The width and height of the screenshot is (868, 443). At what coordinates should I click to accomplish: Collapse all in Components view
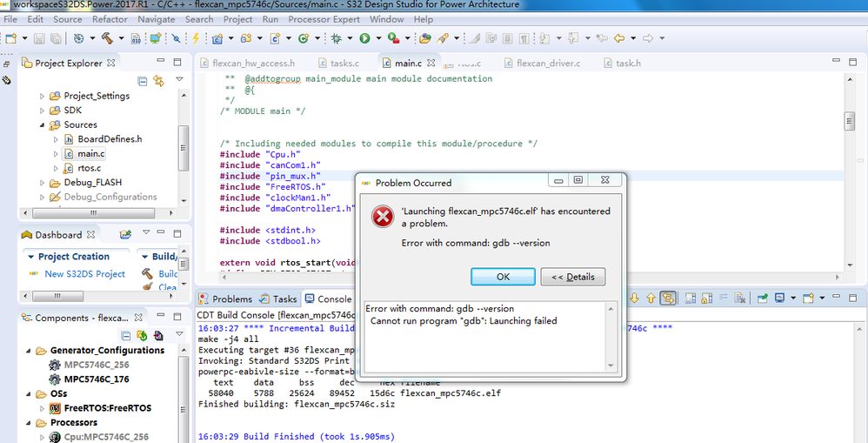(125, 336)
